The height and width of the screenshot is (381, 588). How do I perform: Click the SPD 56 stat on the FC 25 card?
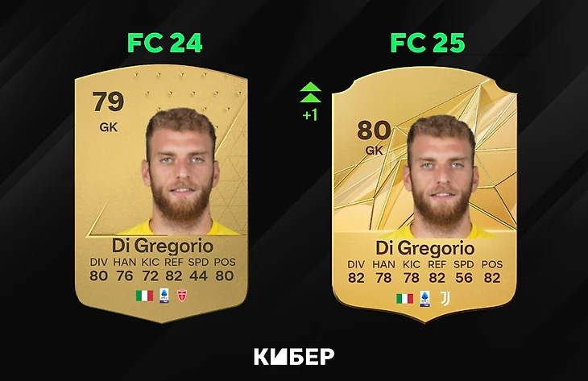pos(464,271)
